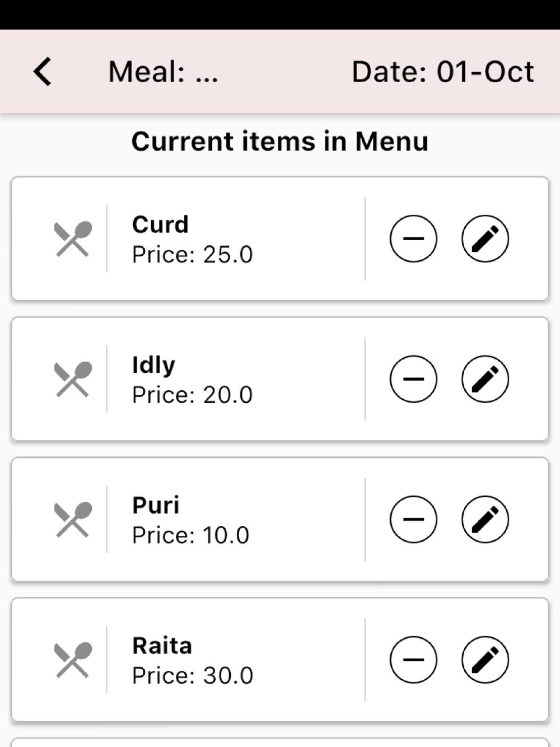Viewport: 560px width, 747px height.
Task: Edit the Raita item
Action: pyautogui.click(x=485, y=660)
